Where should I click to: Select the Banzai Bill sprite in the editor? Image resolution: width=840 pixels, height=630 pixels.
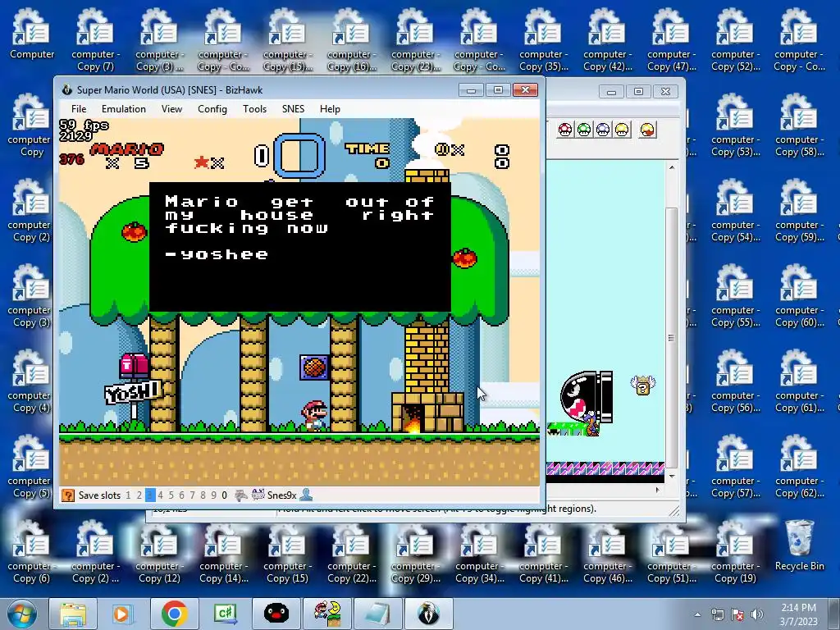point(586,397)
